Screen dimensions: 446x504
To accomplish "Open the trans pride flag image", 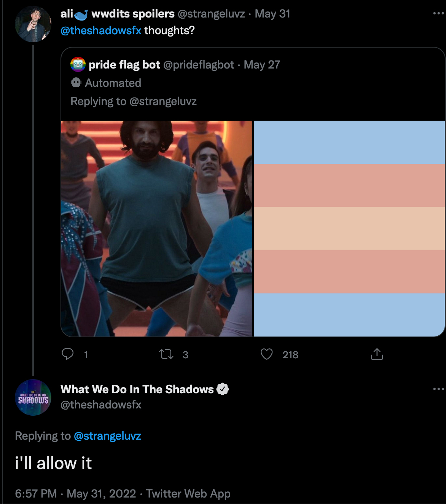I will tap(349, 228).
